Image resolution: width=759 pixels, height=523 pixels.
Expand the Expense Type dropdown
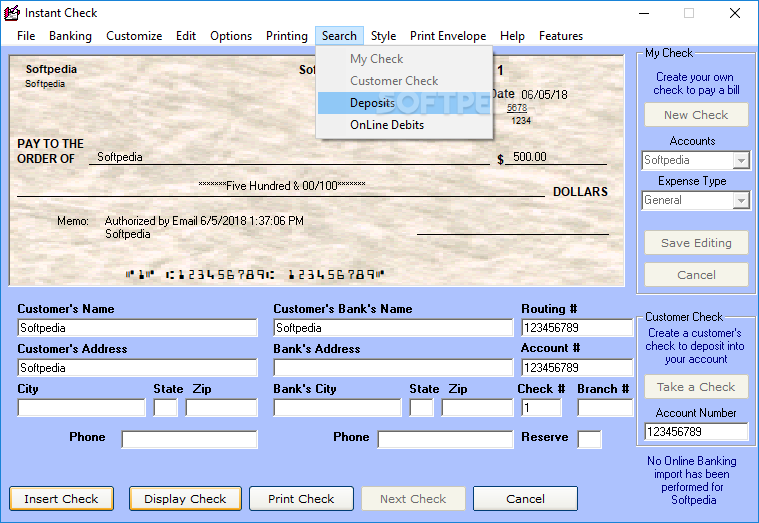(x=741, y=200)
